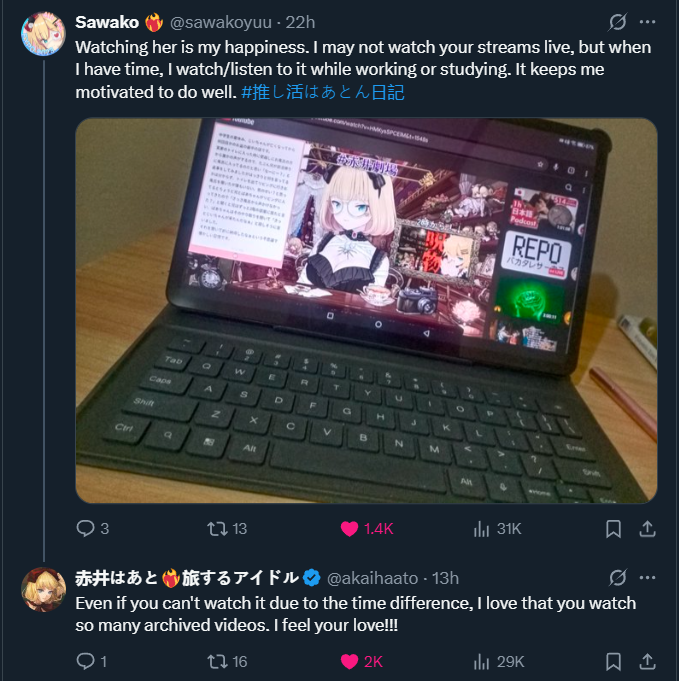Image resolution: width=679 pixels, height=681 pixels.
Task: Toggle like on akaihaato's reply with 2K
Action: point(349,662)
